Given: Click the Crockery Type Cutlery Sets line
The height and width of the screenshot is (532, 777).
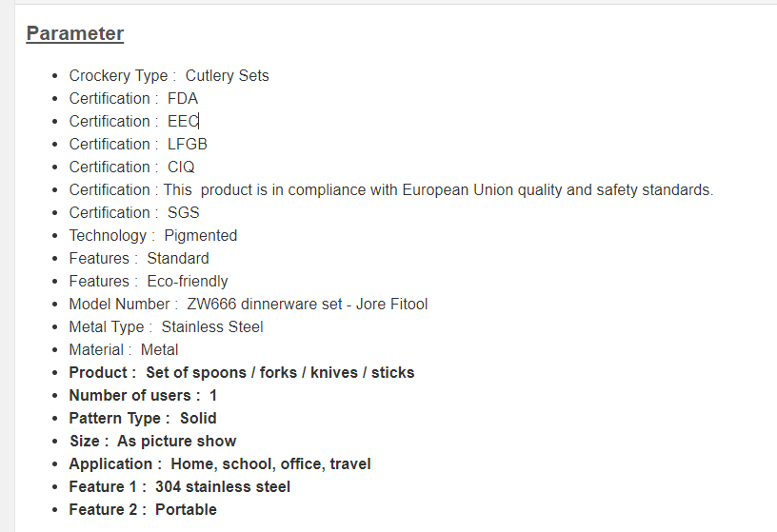Looking at the screenshot, I should 169,75.
